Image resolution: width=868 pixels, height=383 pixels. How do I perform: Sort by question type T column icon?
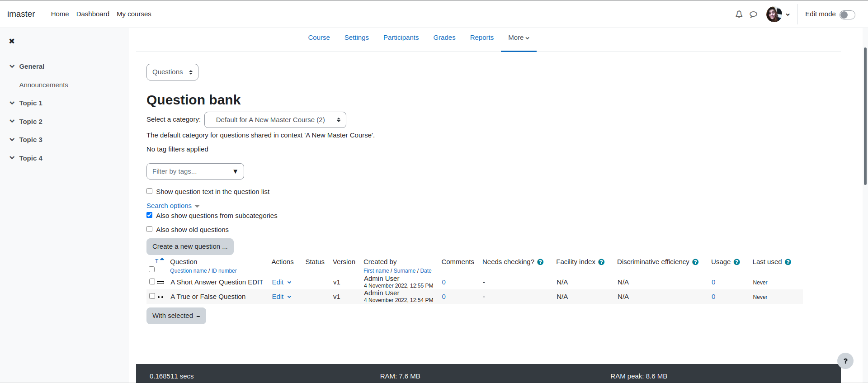coord(157,261)
